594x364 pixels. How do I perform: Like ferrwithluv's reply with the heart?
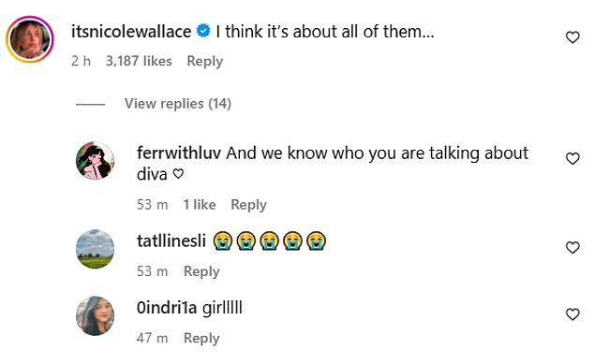(572, 158)
